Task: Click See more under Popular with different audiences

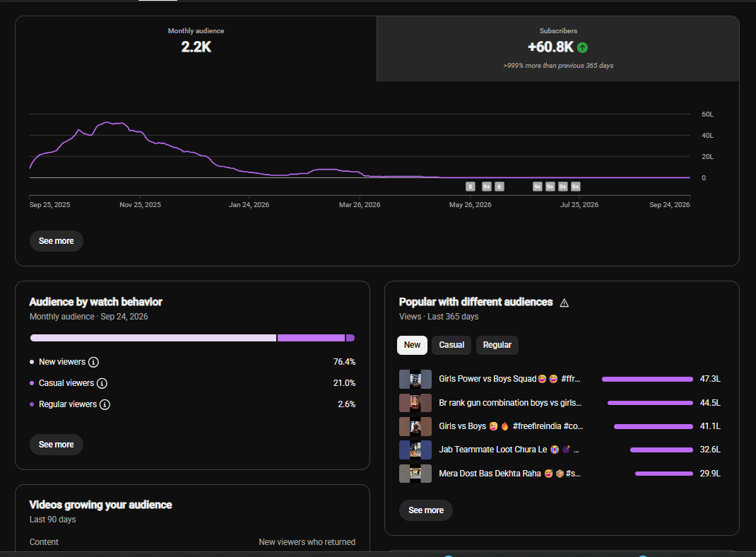Action: 426,510
